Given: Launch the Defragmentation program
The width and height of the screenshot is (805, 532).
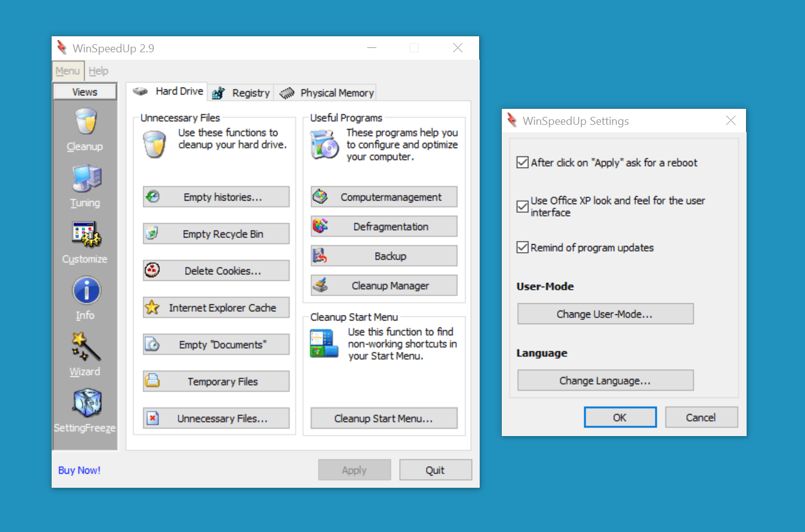Looking at the screenshot, I should (x=384, y=226).
